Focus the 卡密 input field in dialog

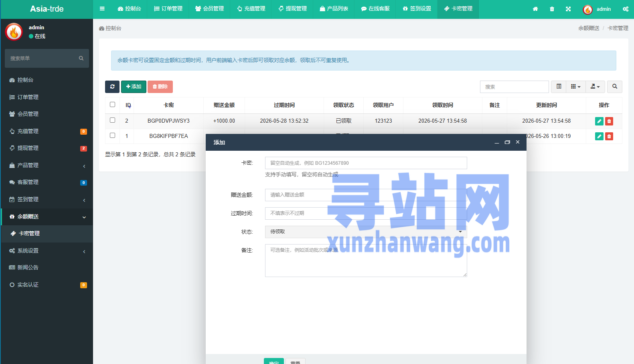(x=366, y=163)
